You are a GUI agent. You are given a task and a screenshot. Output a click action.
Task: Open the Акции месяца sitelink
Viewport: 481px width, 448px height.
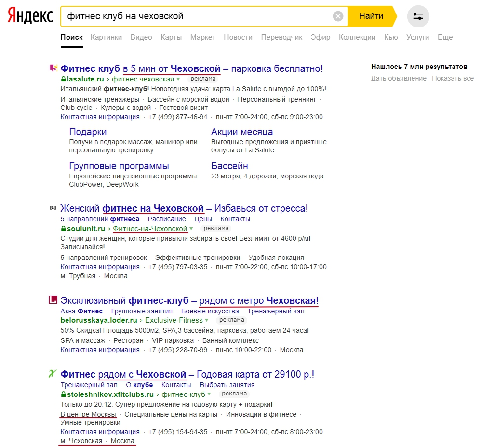242,132
